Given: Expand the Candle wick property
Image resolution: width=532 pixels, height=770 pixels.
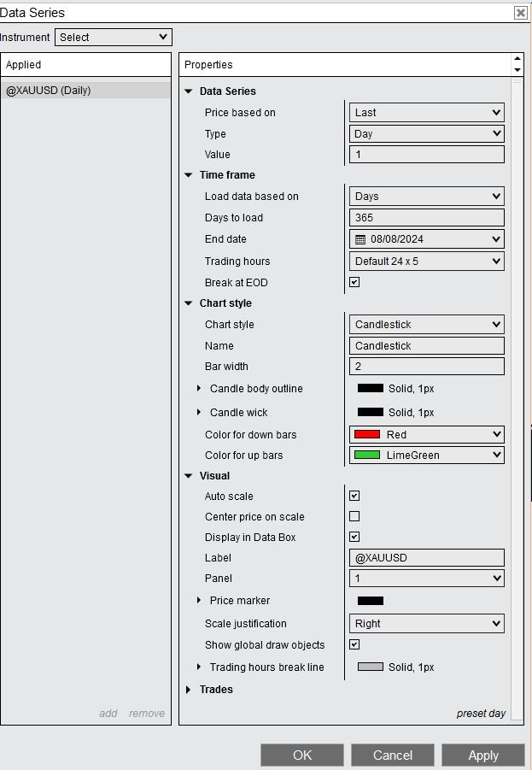Looking at the screenshot, I should coord(200,413).
